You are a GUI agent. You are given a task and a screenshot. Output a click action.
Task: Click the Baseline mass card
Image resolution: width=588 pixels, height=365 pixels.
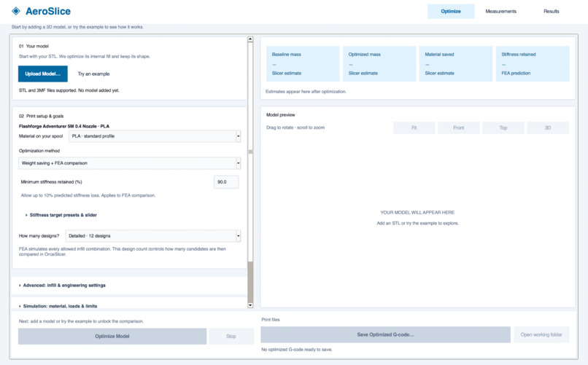303,63
